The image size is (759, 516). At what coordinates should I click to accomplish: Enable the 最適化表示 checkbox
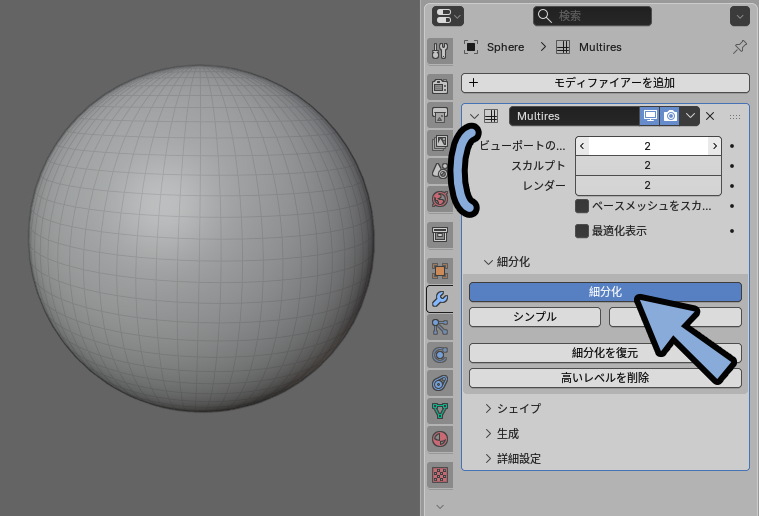coord(582,231)
